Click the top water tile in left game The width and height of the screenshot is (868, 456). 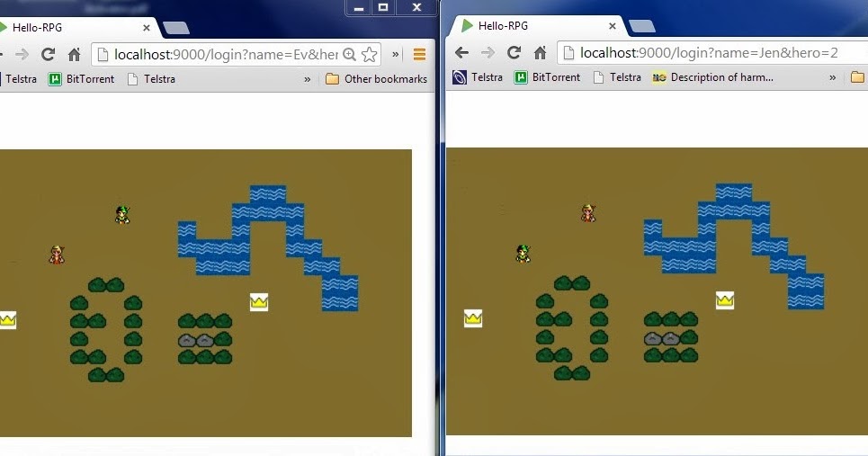(x=268, y=195)
